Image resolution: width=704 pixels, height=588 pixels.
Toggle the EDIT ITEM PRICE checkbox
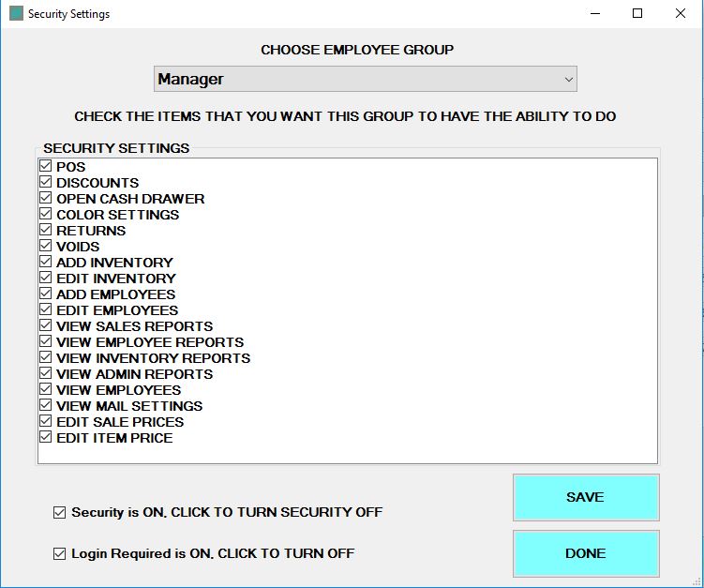click(45, 438)
